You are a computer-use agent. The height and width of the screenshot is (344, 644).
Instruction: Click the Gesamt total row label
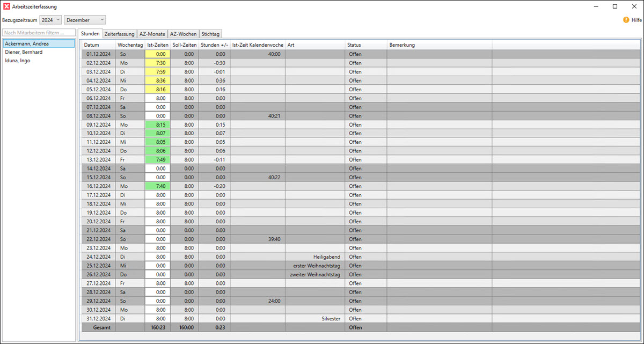(x=102, y=327)
